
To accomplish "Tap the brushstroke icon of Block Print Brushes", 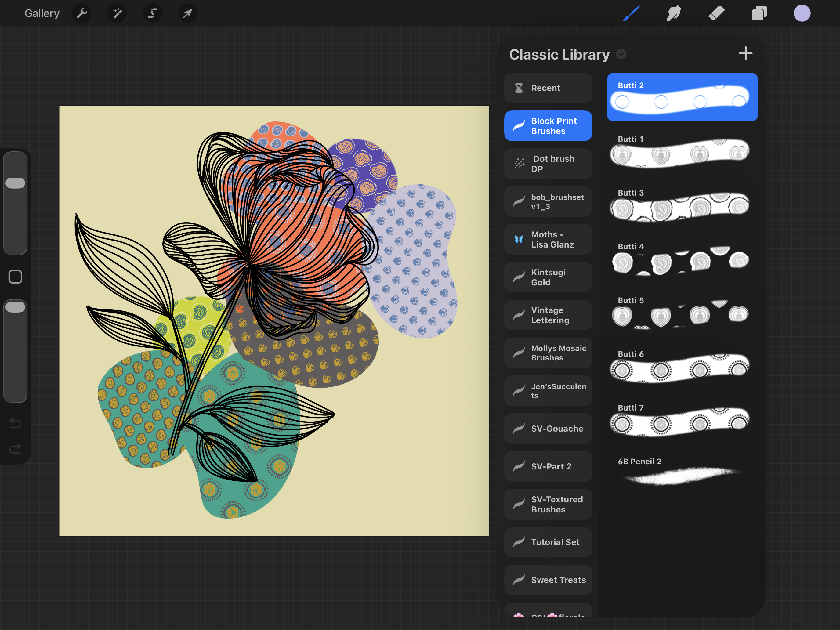I will point(519,126).
